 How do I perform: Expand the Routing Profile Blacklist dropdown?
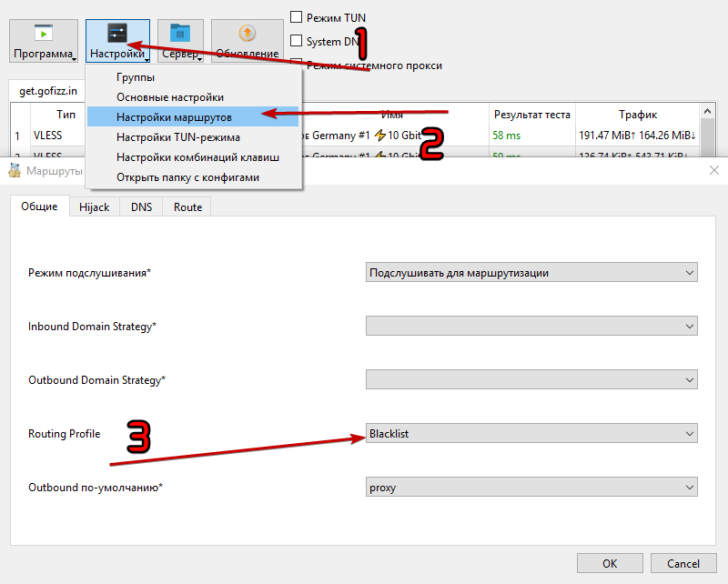[x=532, y=434]
